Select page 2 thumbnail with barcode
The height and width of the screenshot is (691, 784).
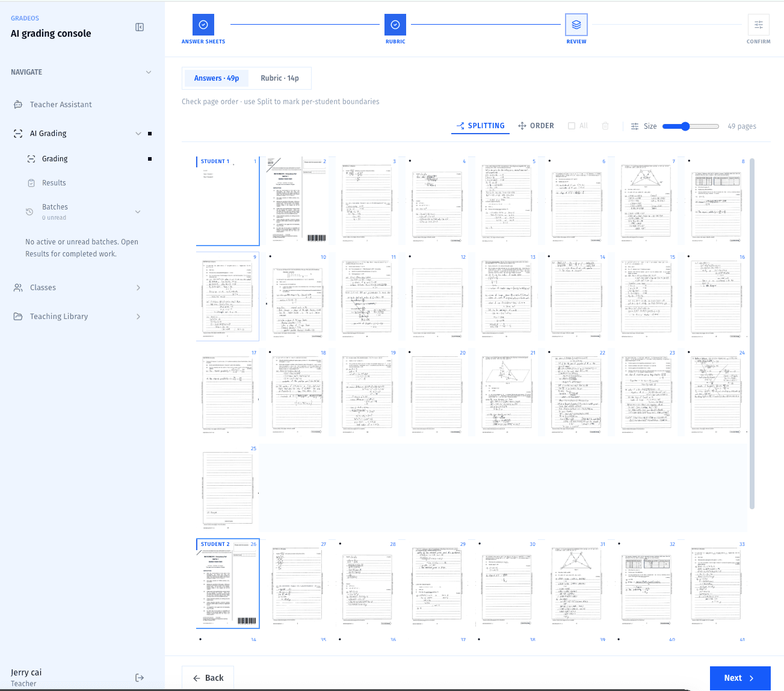point(297,201)
